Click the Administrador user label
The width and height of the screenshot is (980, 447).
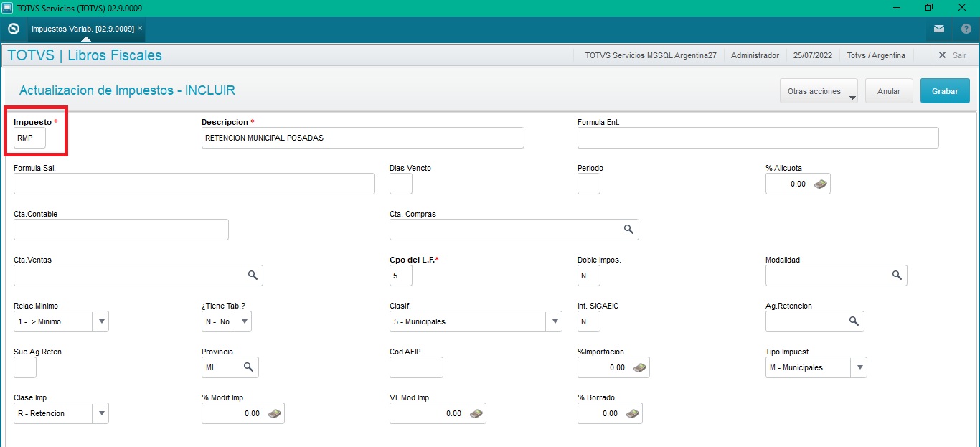click(755, 55)
